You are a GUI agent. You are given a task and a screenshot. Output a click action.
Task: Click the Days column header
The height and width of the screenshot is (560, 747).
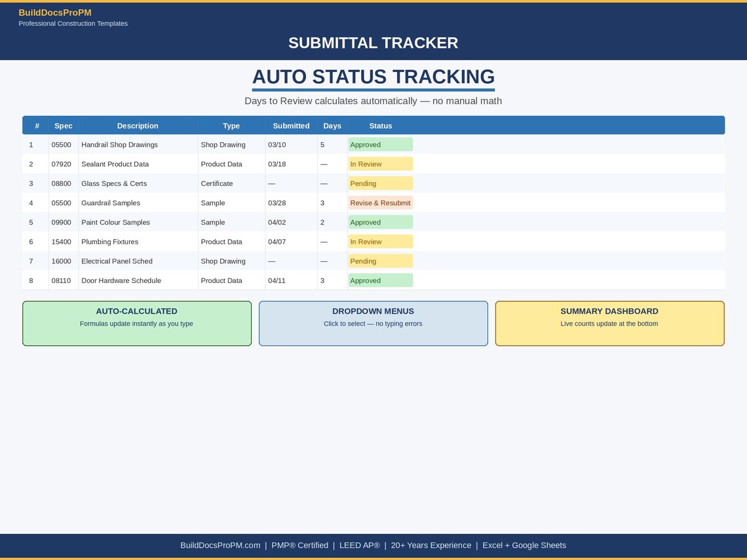[x=332, y=126]
